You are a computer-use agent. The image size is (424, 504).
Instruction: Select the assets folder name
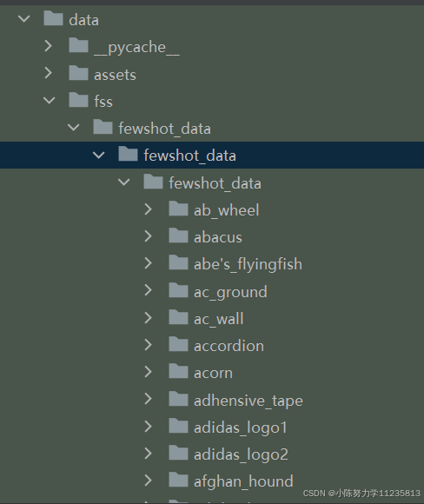115,76
